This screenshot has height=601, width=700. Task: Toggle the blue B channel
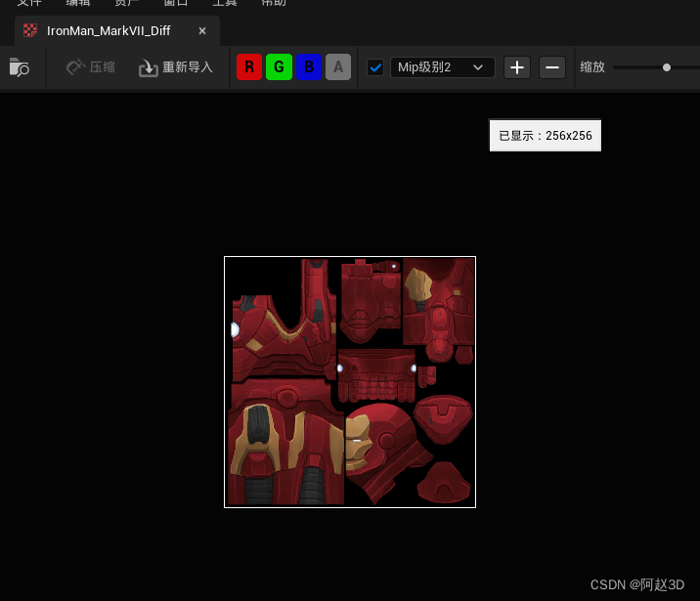click(309, 66)
